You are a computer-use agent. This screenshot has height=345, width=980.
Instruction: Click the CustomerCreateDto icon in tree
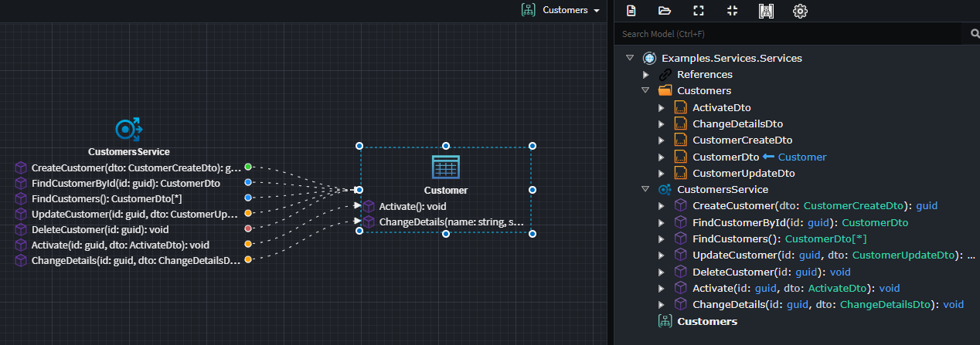click(x=680, y=140)
